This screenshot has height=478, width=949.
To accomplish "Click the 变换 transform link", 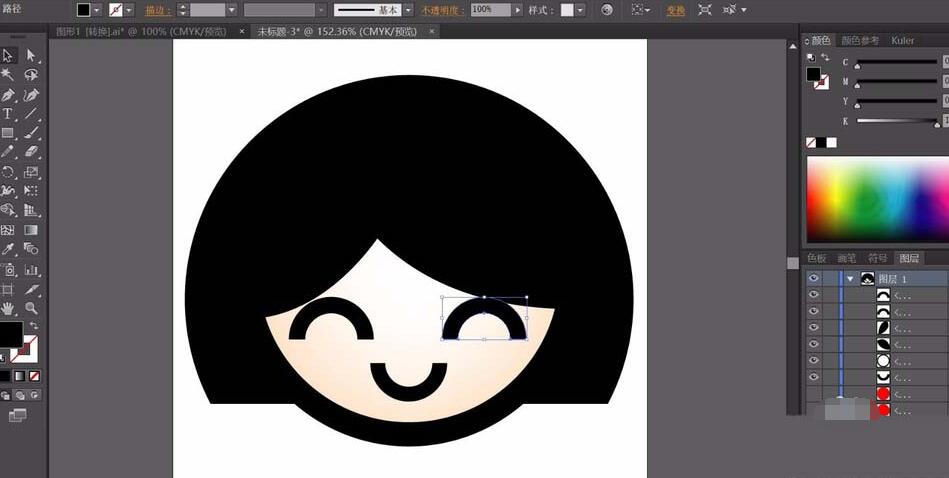I will point(676,10).
